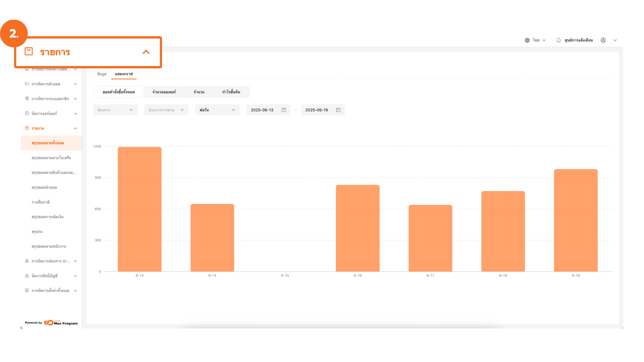The height and width of the screenshot is (362, 644).
Task: Click the globe language icon
Action: click(527, 40)
